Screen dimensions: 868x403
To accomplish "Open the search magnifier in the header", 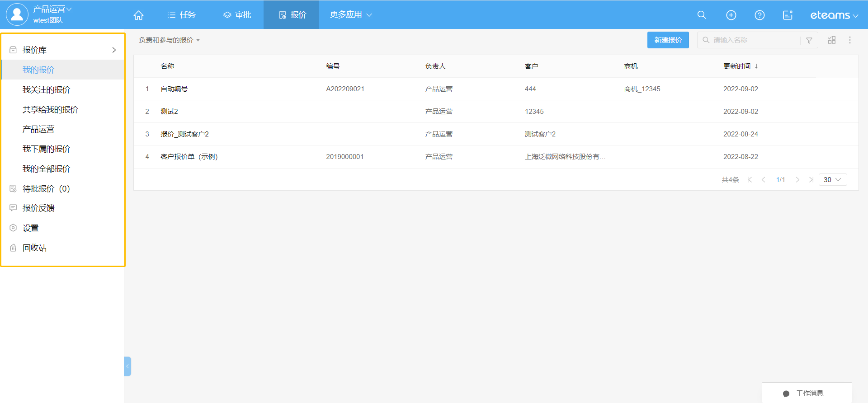I will tap(701, 15).
